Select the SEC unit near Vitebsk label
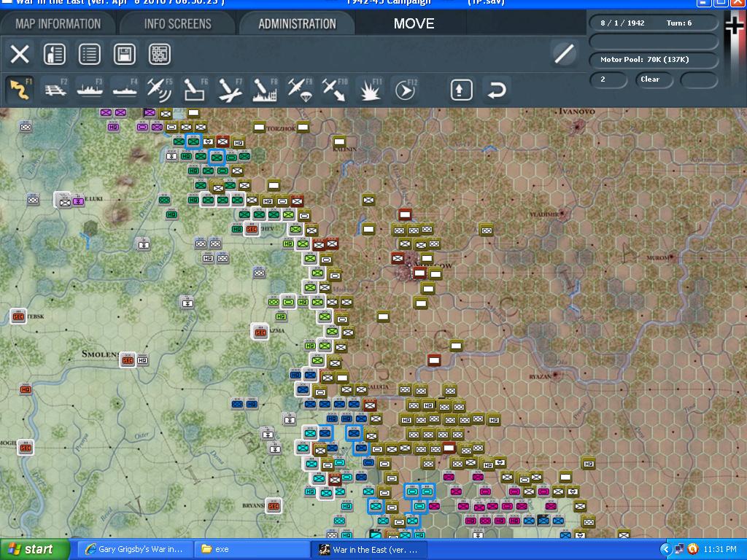The image size is (747, 560). [18, 316]
